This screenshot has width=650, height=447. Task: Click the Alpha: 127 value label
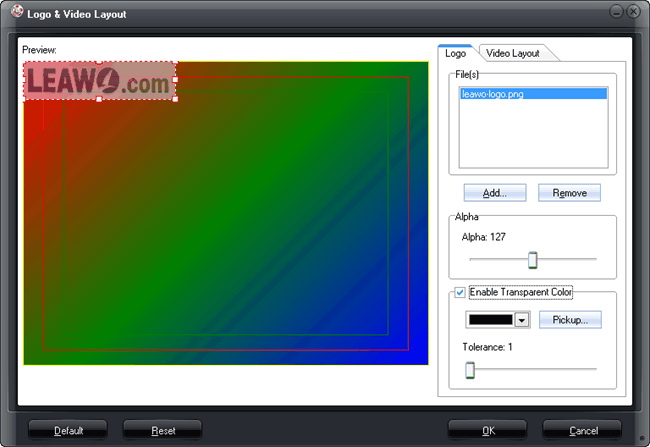pyautogui.click(x=483, y=237)
